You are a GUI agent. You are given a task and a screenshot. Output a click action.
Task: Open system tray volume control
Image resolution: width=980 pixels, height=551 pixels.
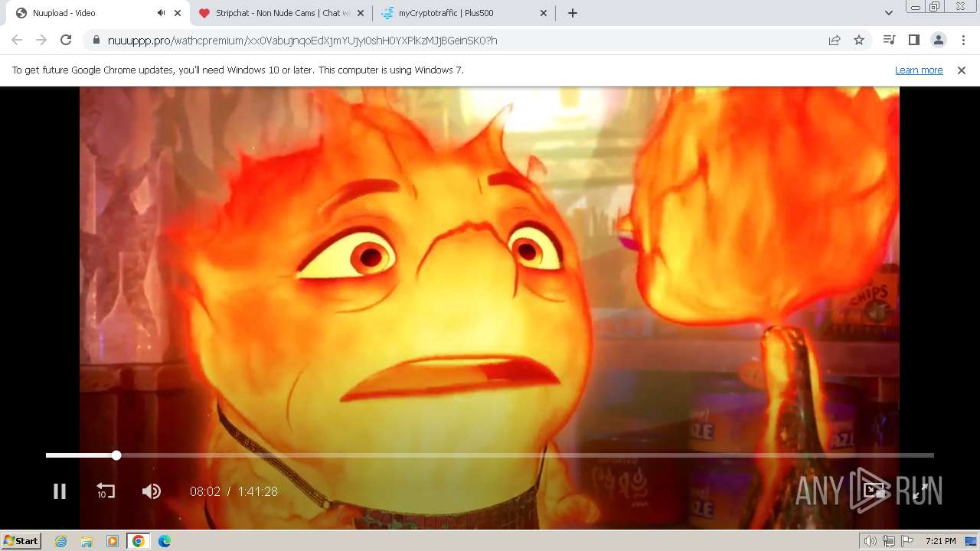(x=870, y=541)
